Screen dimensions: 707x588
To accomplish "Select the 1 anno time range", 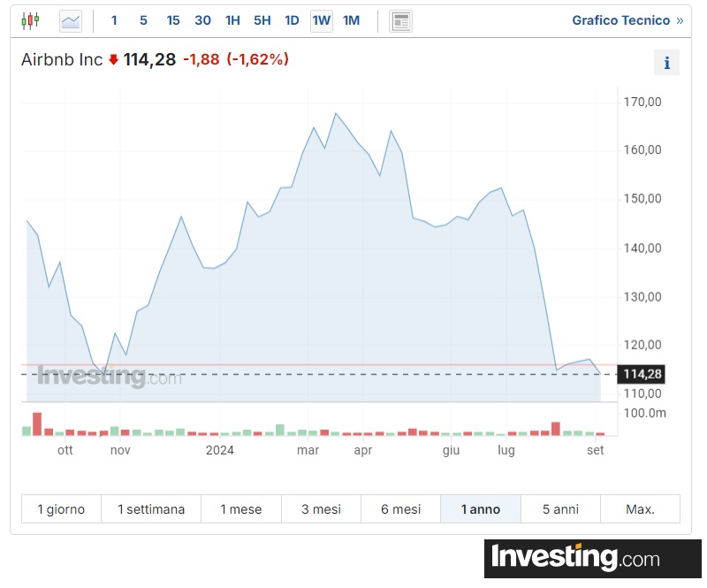I will click(x=481, y=509).
